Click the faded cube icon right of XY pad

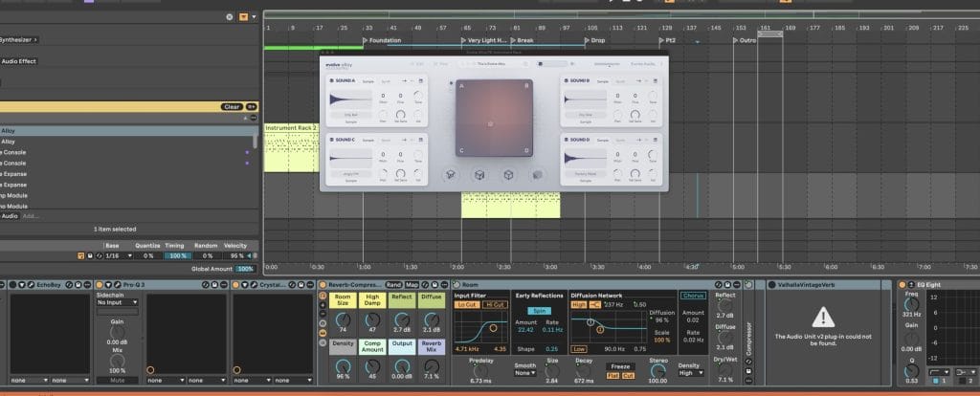tap(538, 175)
